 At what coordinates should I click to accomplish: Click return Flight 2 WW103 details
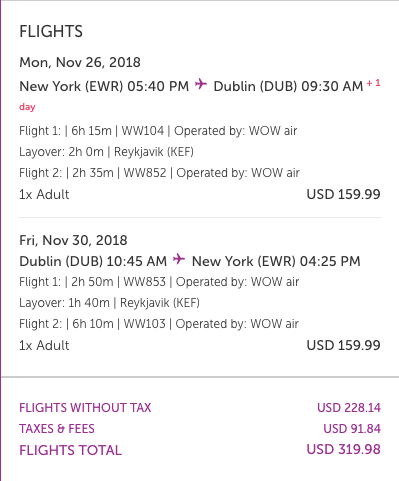[159, 324]
